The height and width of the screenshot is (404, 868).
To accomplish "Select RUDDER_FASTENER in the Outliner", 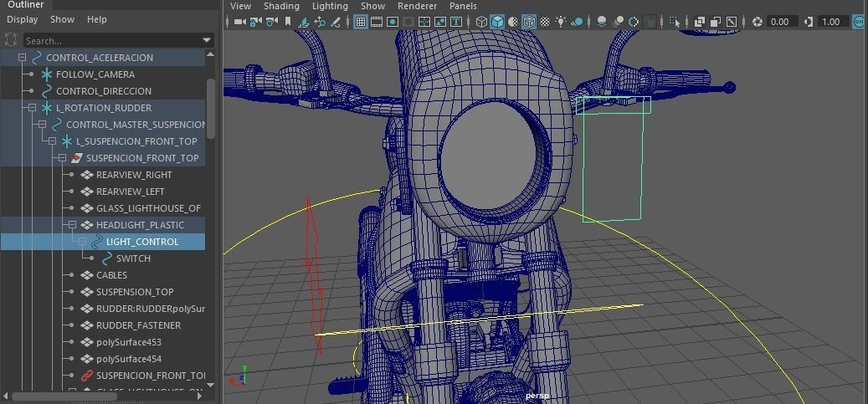I will pos(138,325).
